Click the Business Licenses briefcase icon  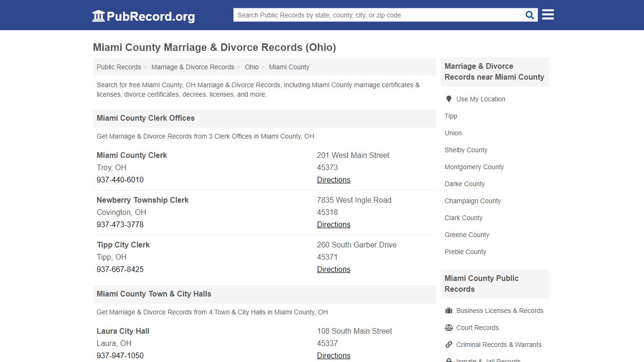click(448, 311)
